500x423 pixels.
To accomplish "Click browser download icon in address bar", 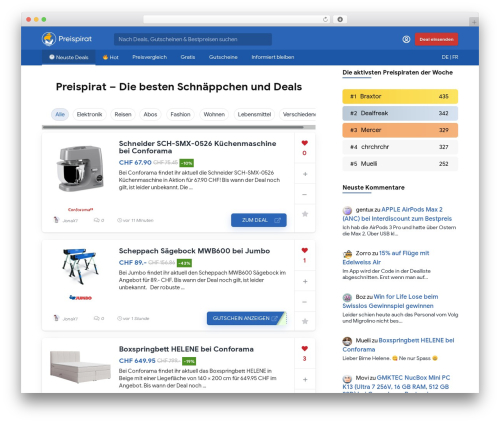I will pyautogui.click(x=340, y=19).
